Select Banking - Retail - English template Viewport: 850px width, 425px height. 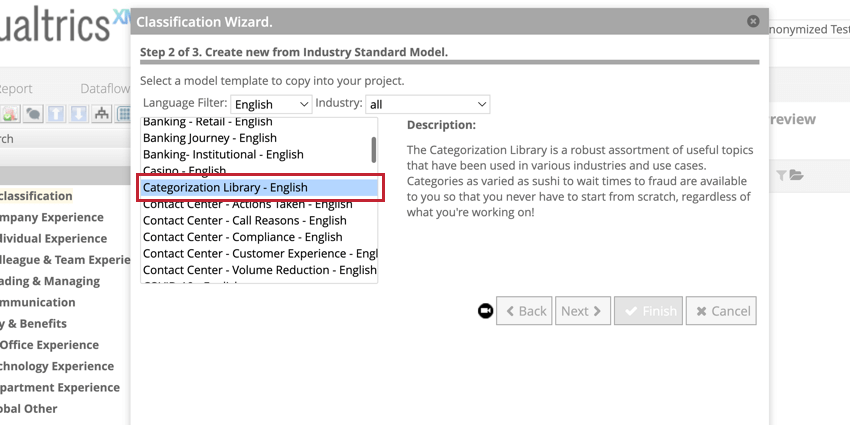259,122
